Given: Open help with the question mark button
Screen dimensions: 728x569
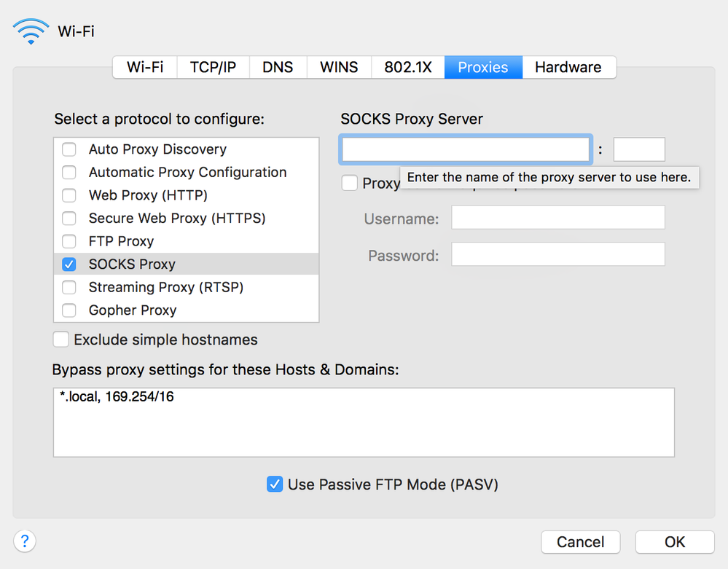Looking at the screenshot, I should [25, 541].
